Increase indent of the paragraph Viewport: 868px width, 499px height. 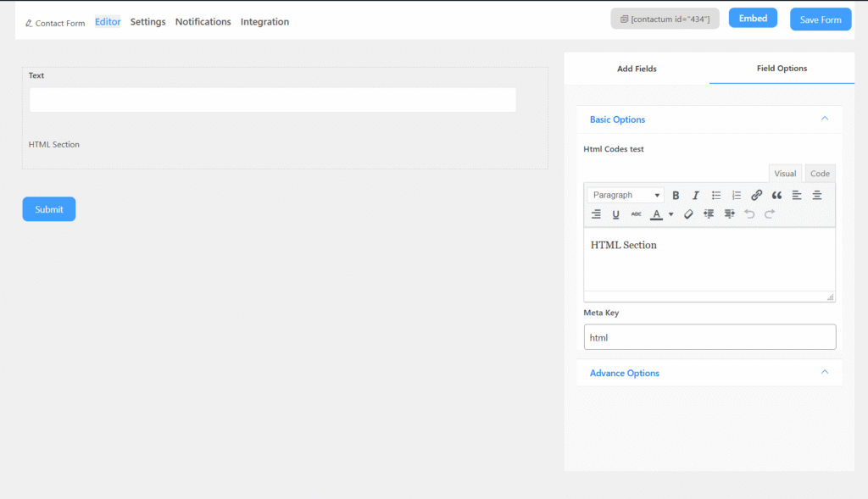click(729, 214)
